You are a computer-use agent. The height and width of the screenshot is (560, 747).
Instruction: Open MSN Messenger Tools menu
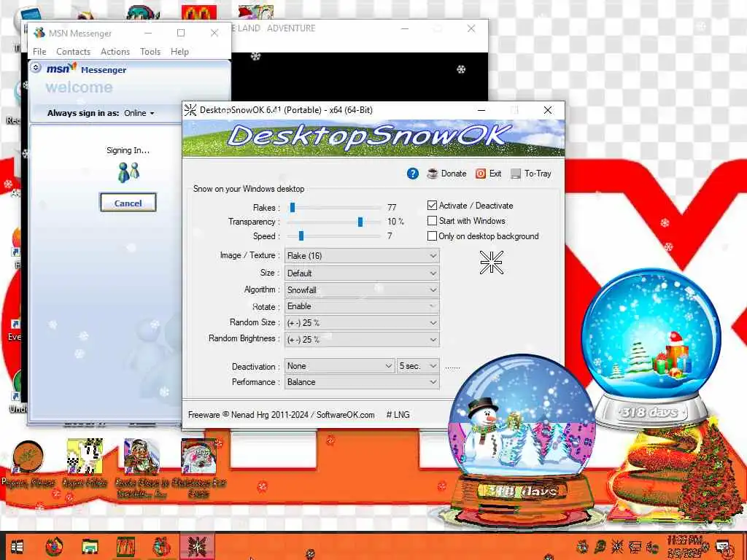click(x=150, y=52)
